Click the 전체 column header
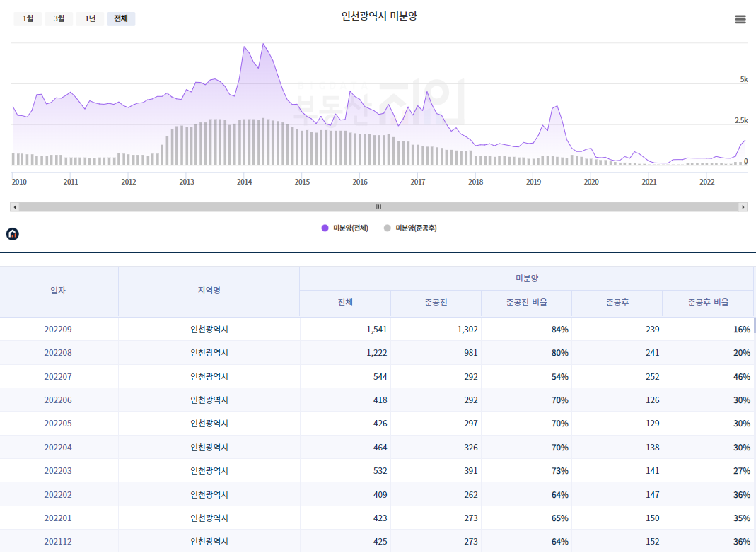This screenshot has height=553, width=756. pyautogui.click(x=345, y=303)
